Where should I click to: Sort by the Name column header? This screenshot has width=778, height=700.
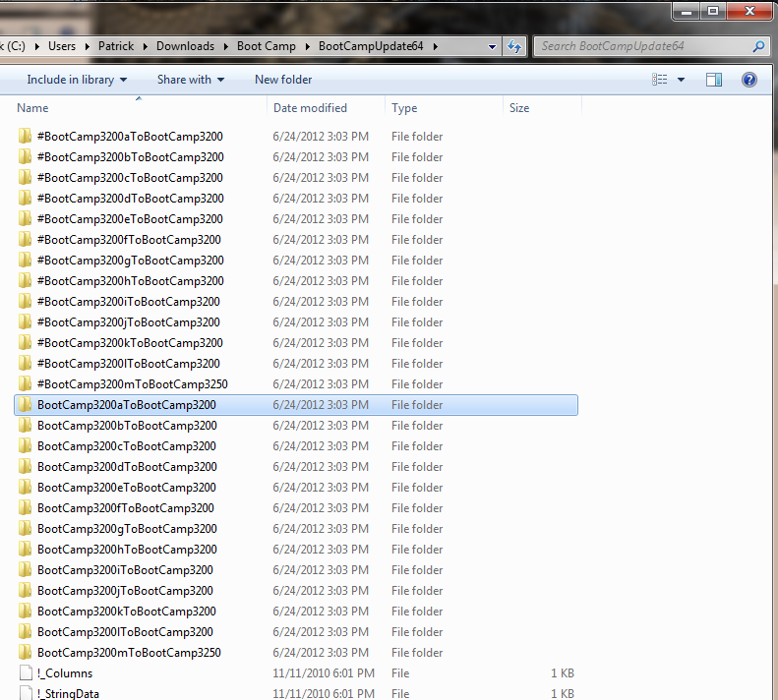(x=32, y=108)
